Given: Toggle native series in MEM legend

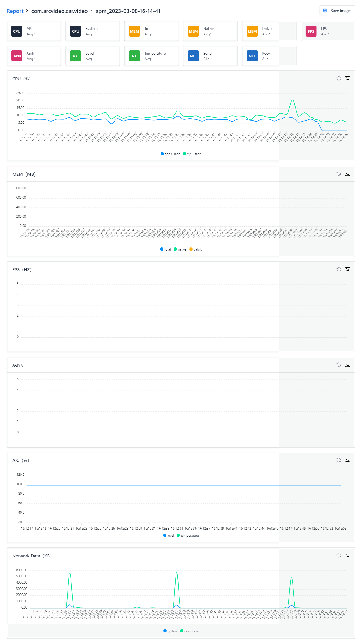Looking at the screenshot, I should 180,249.
